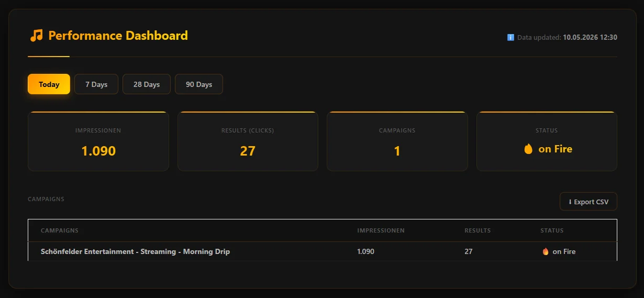Click the music note dashboard icon

click(36, 36)
